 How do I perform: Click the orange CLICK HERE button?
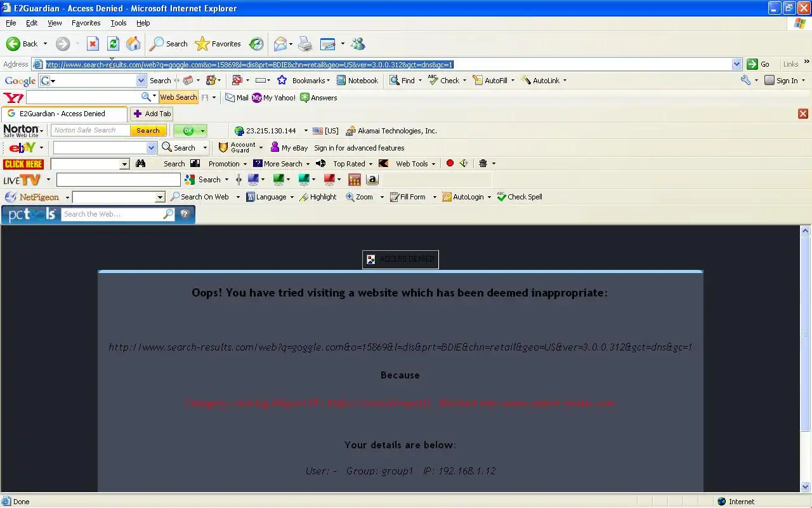(23, 164)
